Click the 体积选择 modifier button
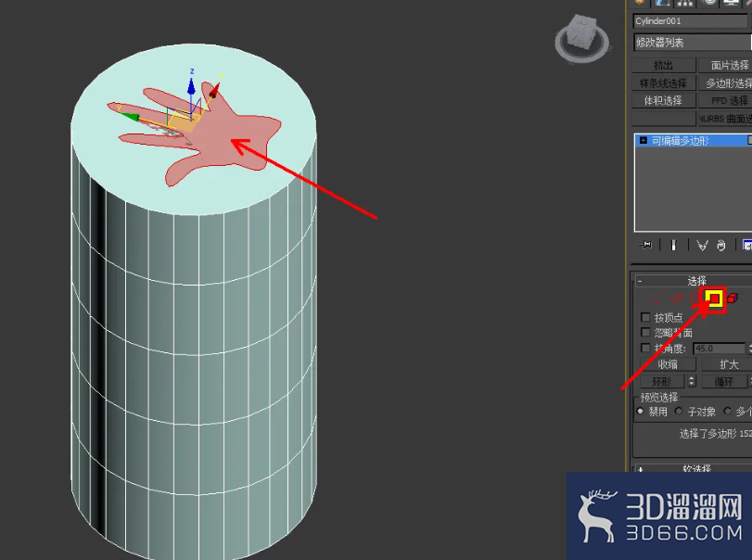752x560 pixels. (x=663, y=101)
